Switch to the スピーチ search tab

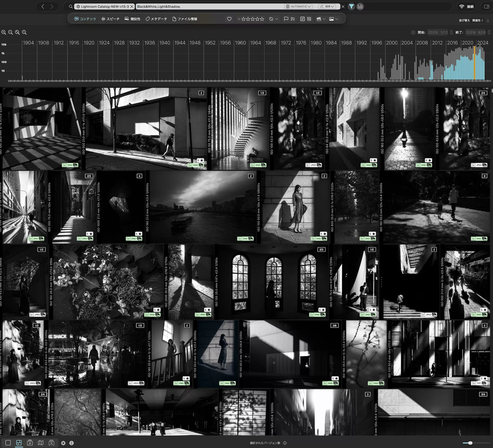110,19
